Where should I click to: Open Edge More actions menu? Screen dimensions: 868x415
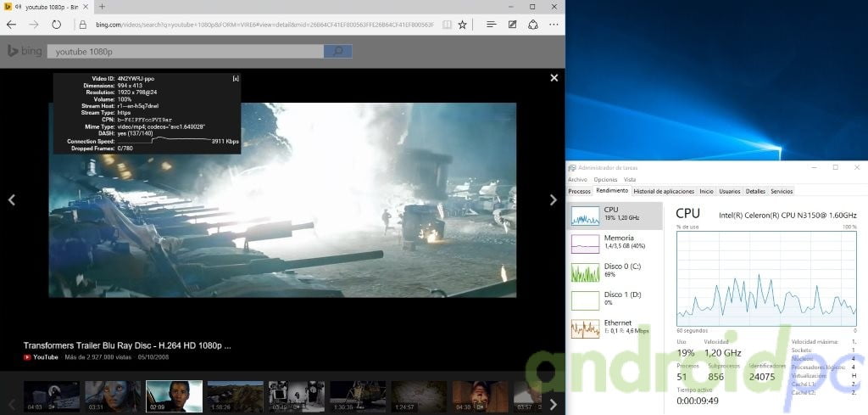(x=554, y=25)
